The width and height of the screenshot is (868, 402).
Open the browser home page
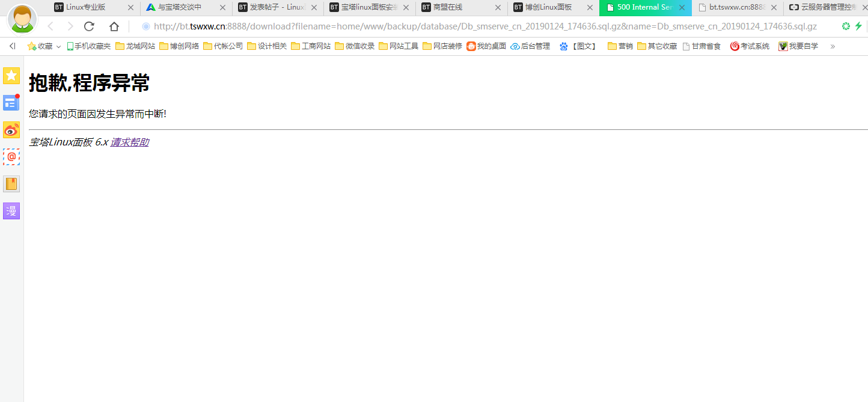[114, 26]
